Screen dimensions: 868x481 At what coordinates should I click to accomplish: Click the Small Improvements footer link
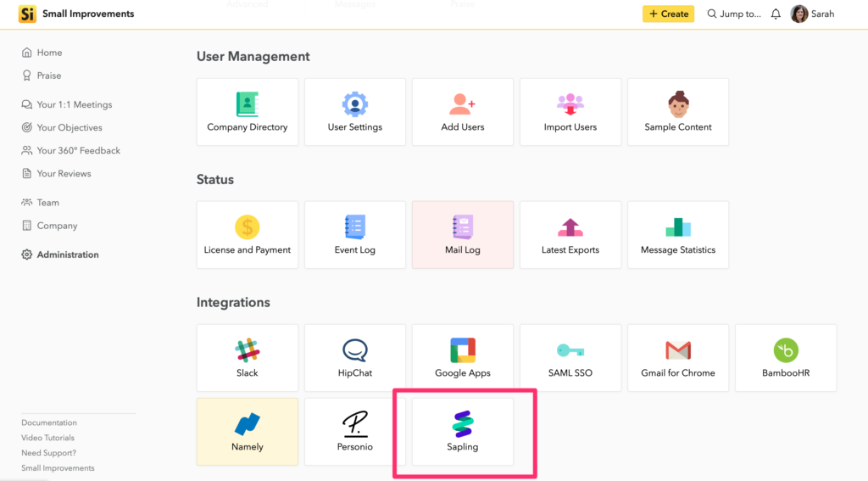coord(58,468)
